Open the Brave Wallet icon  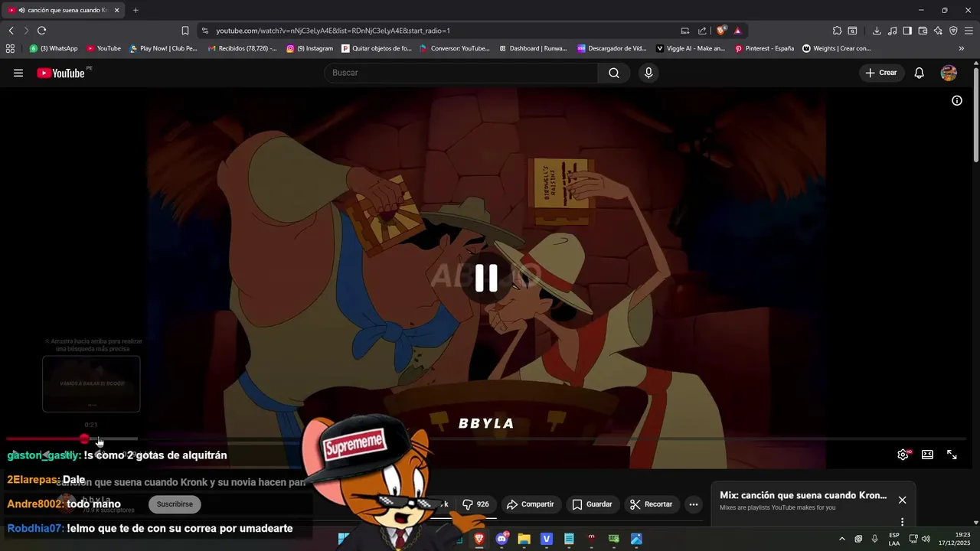(x=923, y=31)
